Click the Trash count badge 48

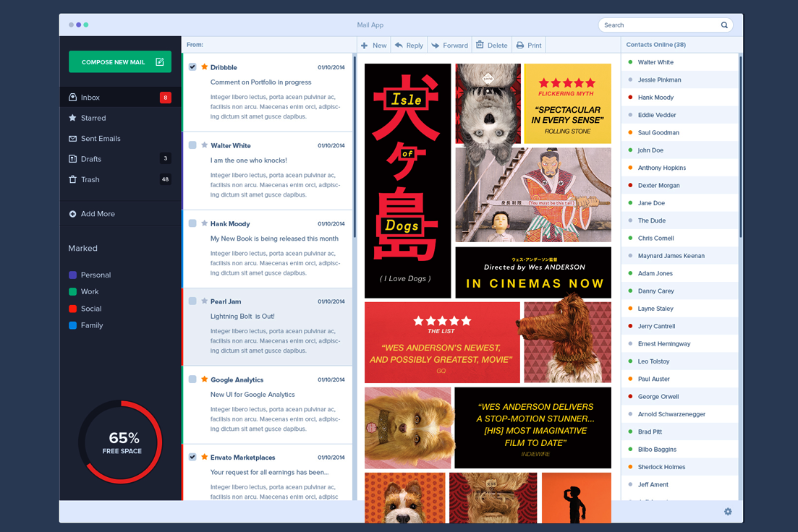point(166,179)
